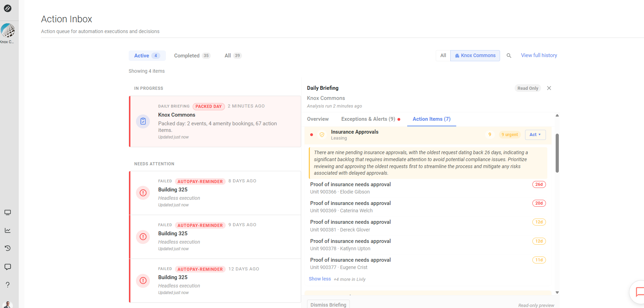Image resolution: width=644 pixels, height=308 pixels.
Task: Open the Knox Commons property thumbnail in sidebar
Action: [8, 31]
